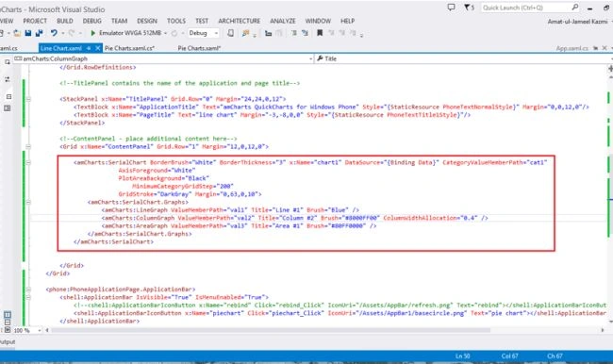
Task: Click the horizontal scrollbar right arrow
Action: [x=603, y=330]
